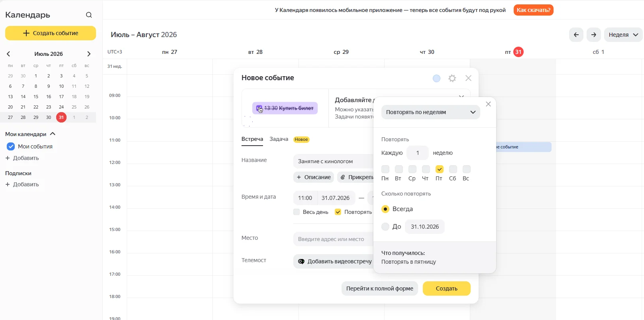Close the repeat settings popup
The width and height of the screenshot is (644, 320).
pos(488,104)
